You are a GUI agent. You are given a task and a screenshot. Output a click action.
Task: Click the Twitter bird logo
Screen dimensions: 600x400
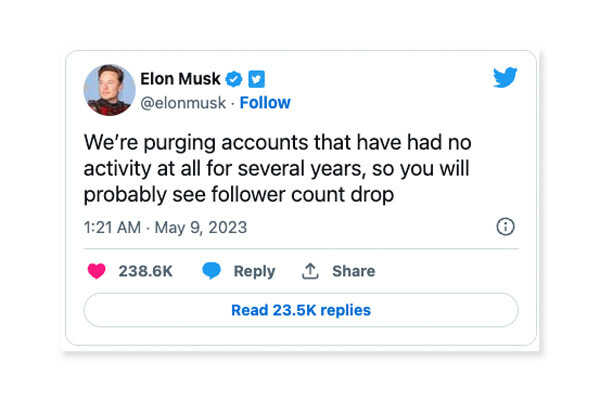coord(506,78)
